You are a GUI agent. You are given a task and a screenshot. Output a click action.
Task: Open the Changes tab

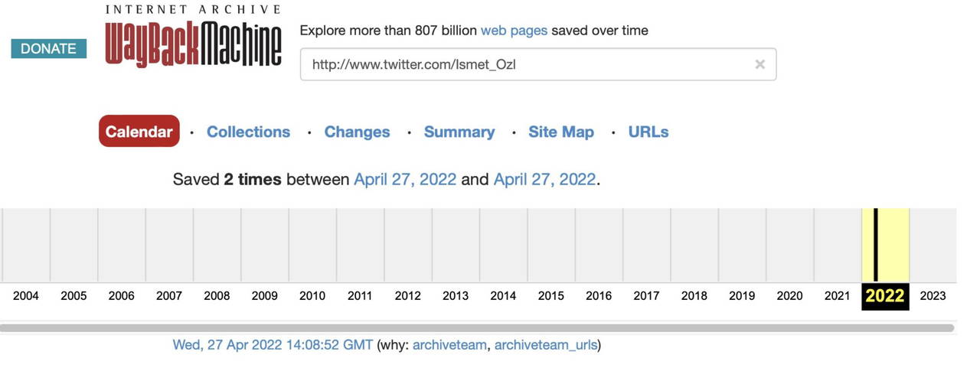[x=357, y=132]
